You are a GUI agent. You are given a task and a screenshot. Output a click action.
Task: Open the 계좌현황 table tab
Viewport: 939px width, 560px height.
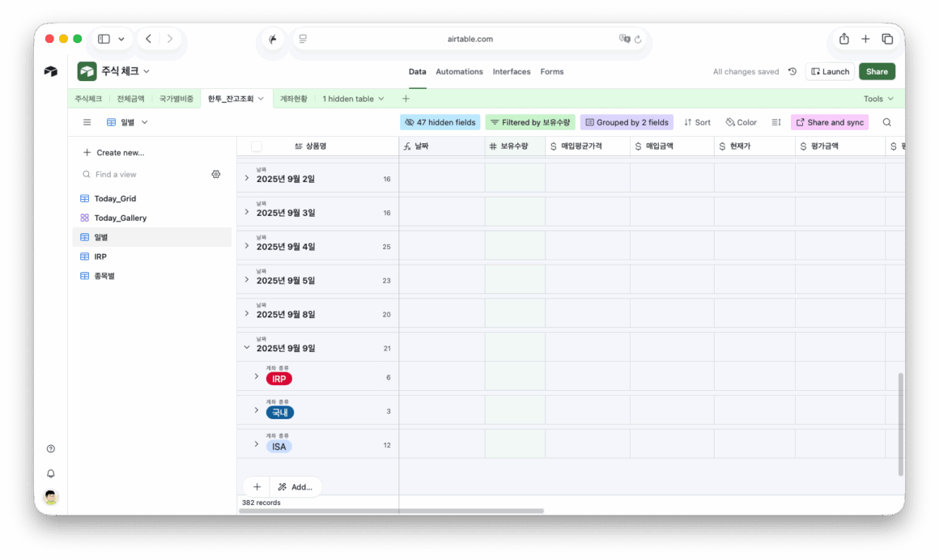pyautogui.click(x=293, y=99)
